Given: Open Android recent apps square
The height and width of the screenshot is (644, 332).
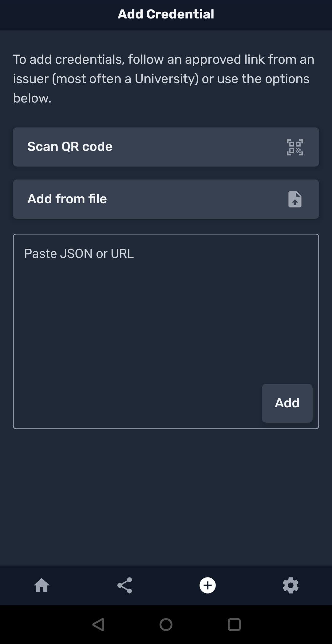Looking at the screenshot, I should (234, 625).
